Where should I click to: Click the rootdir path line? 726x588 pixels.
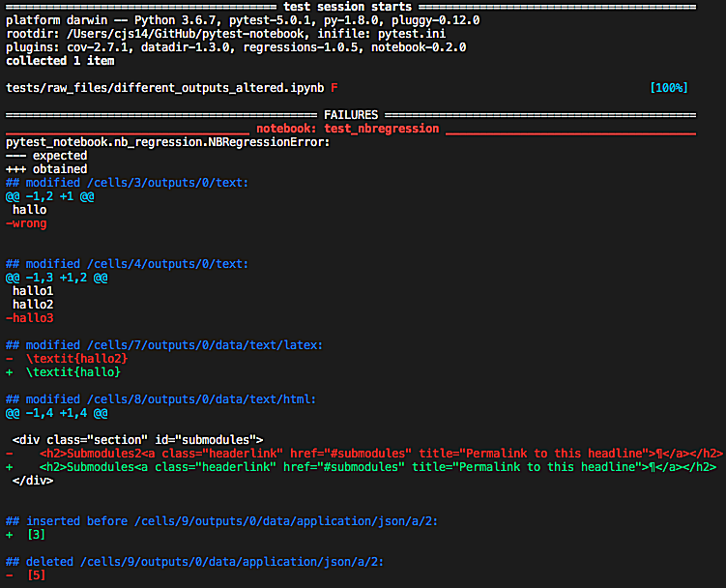225,34
